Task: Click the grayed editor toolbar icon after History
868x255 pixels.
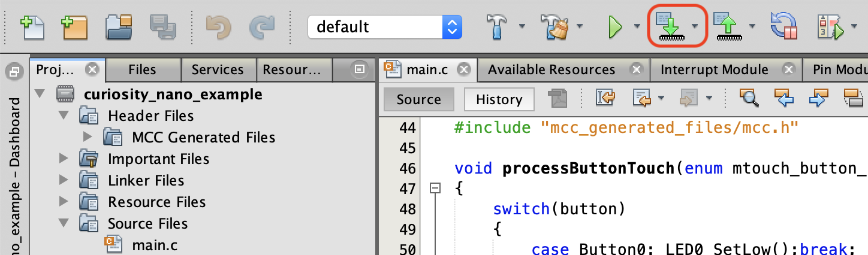Action: tap(557, 98)
